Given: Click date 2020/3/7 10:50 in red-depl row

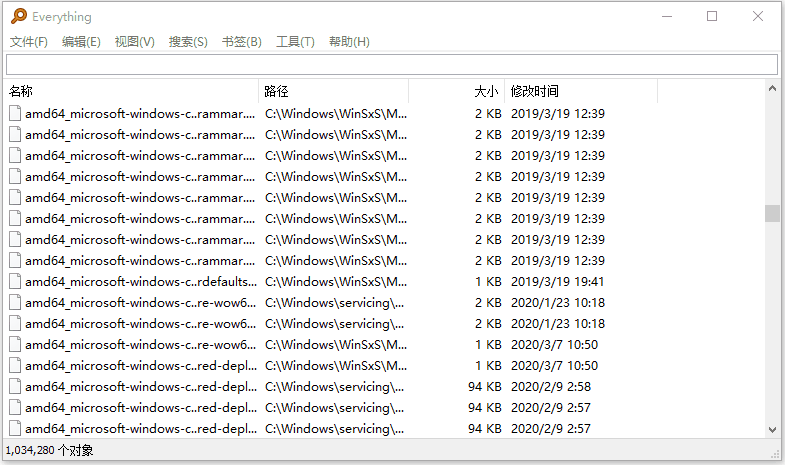Looking at the screenshot, I should [x=554, y=366].
